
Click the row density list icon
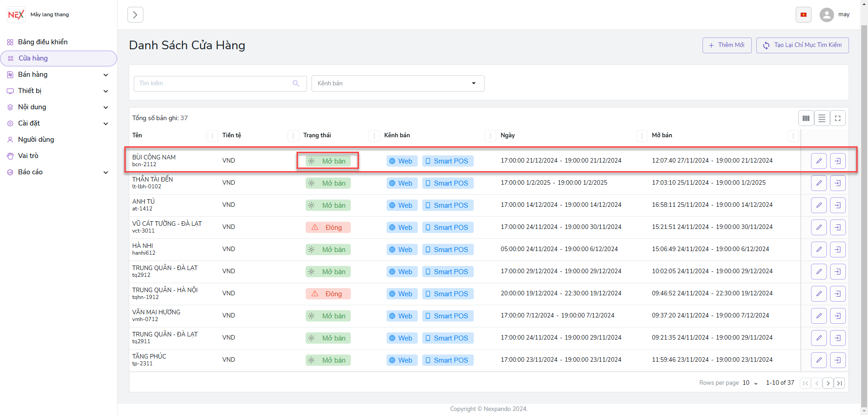tap(822, 118)
